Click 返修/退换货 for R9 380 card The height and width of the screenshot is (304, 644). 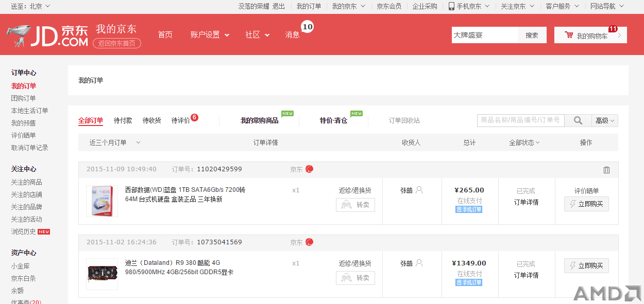coord(355,263)
